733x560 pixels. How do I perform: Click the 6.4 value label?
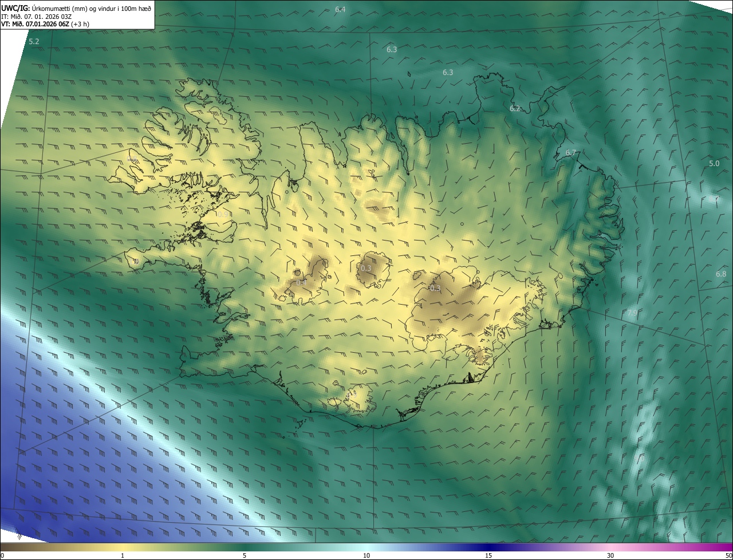pyautogui.click(x=340, y=9)
